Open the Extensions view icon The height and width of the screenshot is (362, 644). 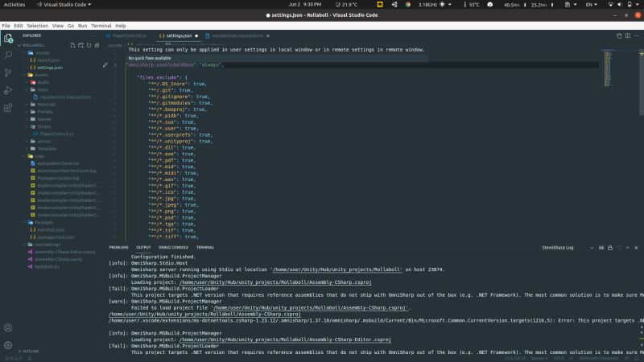click(x=8, y=108)
